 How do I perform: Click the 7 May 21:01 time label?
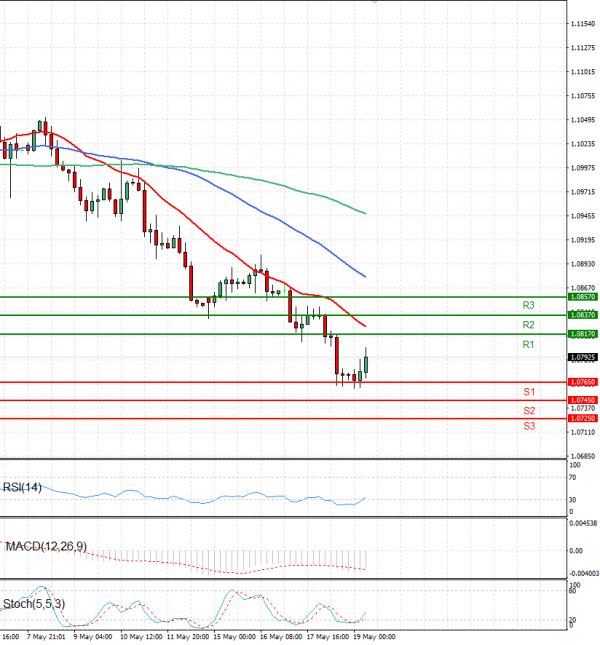point(46,637)
